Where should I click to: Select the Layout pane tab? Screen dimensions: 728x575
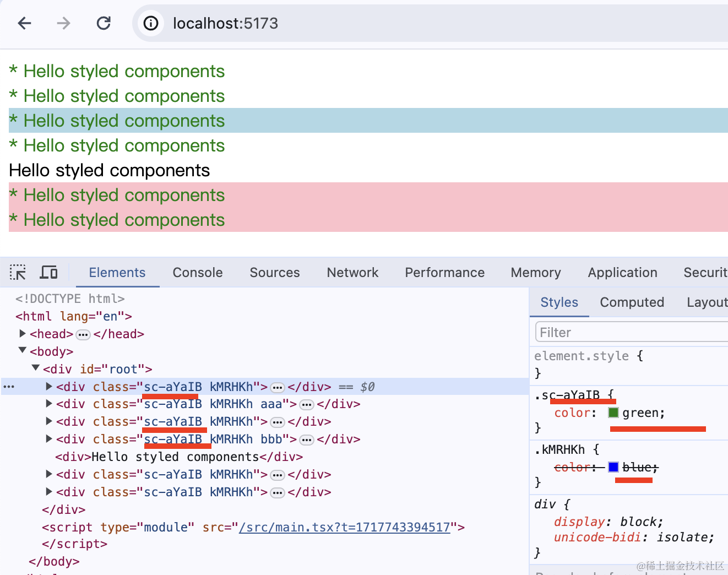point(707,302)
